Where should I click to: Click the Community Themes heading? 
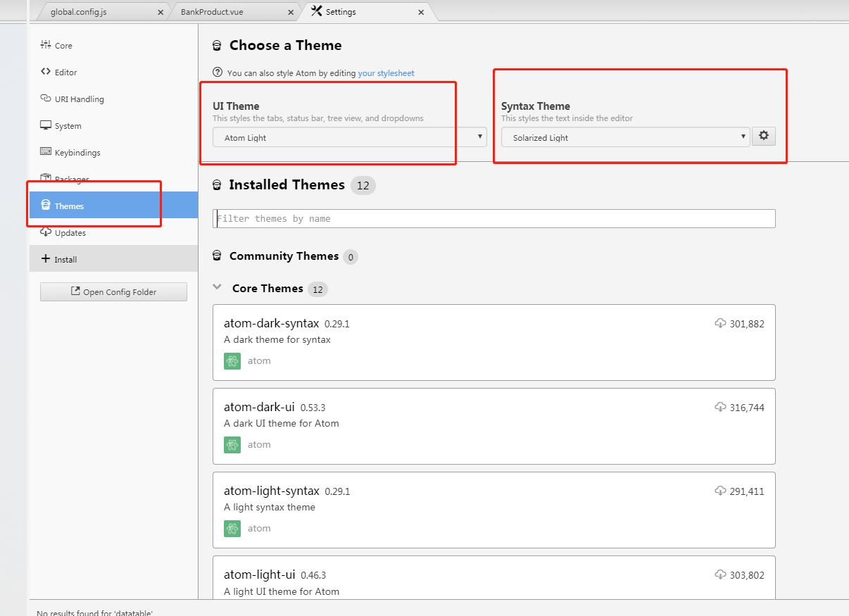point(284,256)
